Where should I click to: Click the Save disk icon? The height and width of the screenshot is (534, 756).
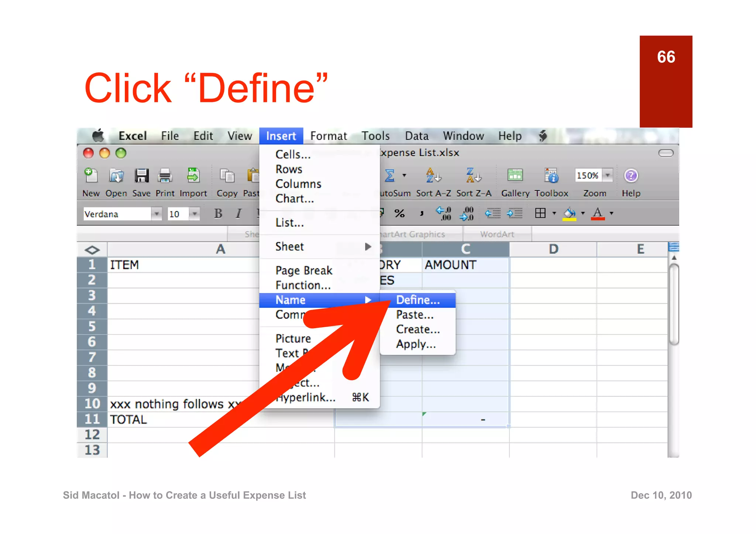click(x=141, y=176)
